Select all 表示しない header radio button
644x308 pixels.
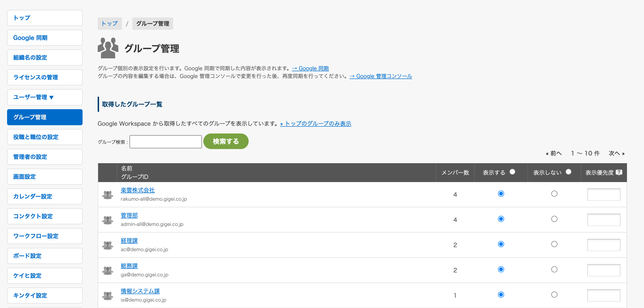(568, 172)
